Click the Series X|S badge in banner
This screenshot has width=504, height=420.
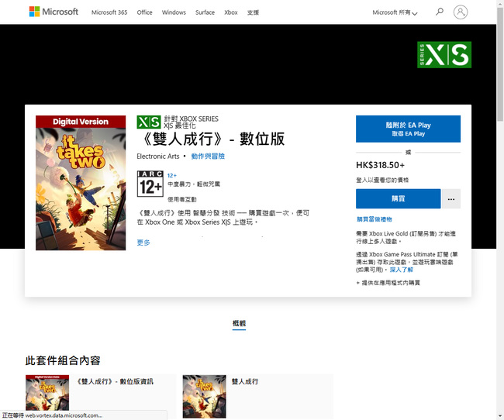point(444,54)
